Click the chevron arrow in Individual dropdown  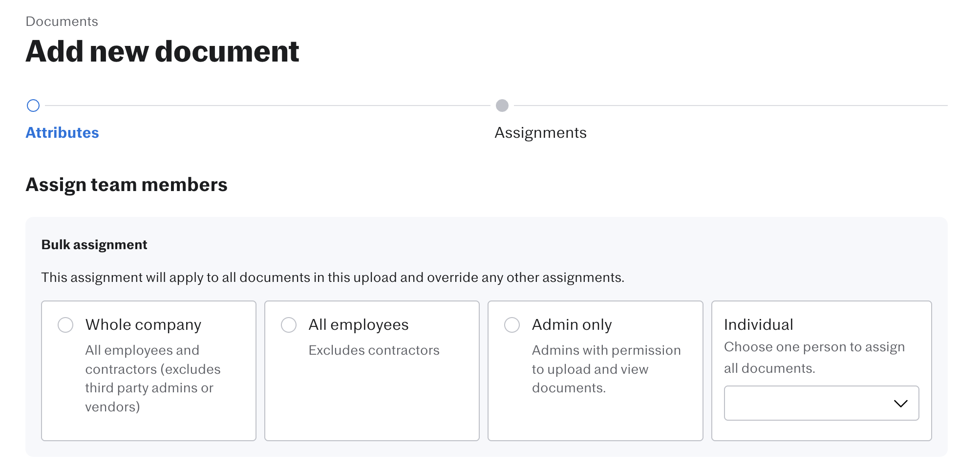coord(900,403)
